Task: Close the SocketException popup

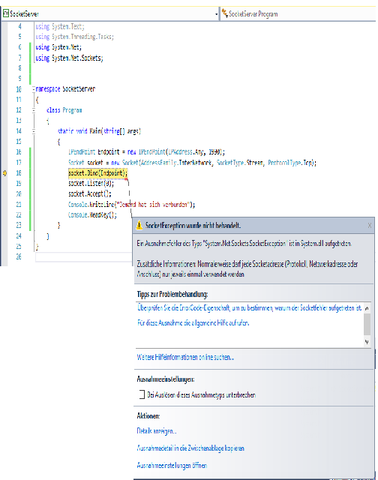Action: 369,226
